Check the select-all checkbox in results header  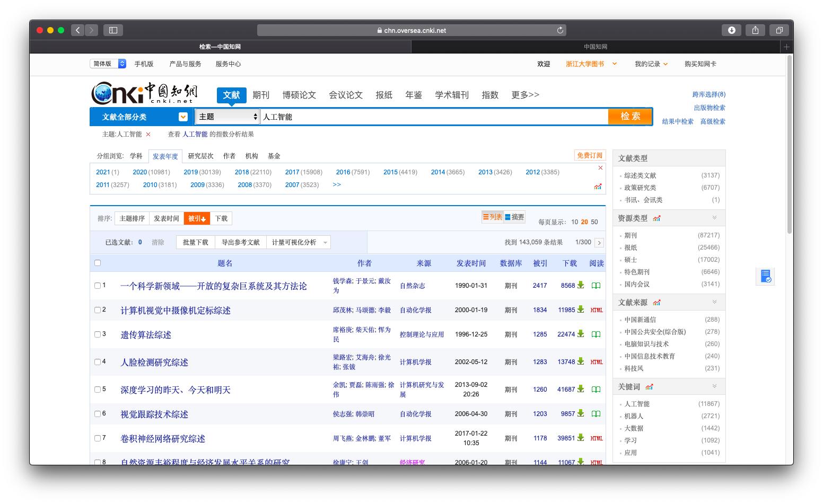click(x=98, y=262)
